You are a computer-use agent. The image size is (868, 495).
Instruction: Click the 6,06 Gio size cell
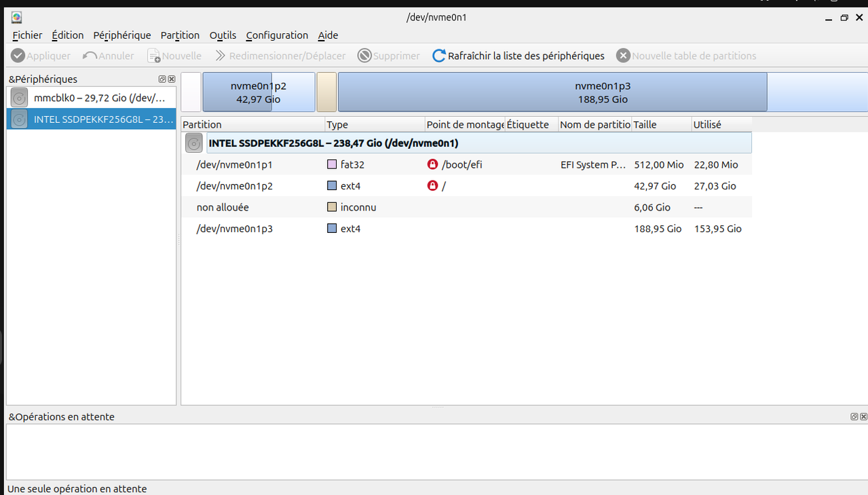652,207
